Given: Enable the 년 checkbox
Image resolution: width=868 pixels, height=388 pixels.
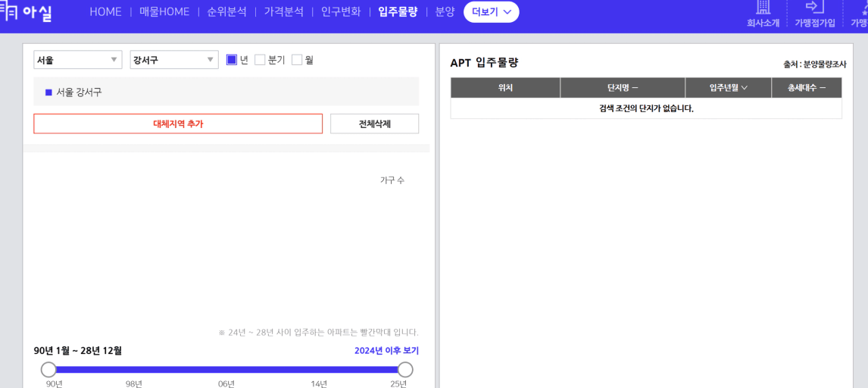Looking at the screenshot, I should click(x=232, y=60).
